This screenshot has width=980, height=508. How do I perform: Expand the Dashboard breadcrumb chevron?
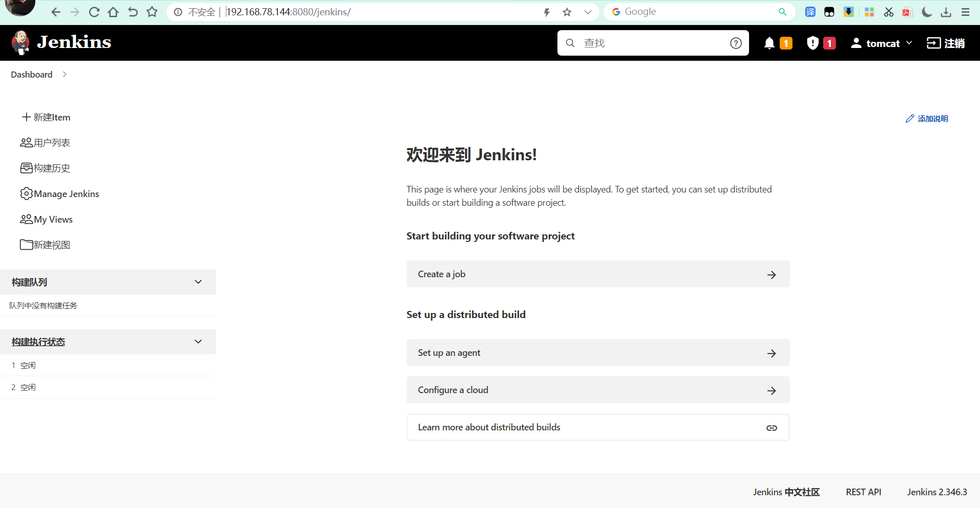(64, 75)
